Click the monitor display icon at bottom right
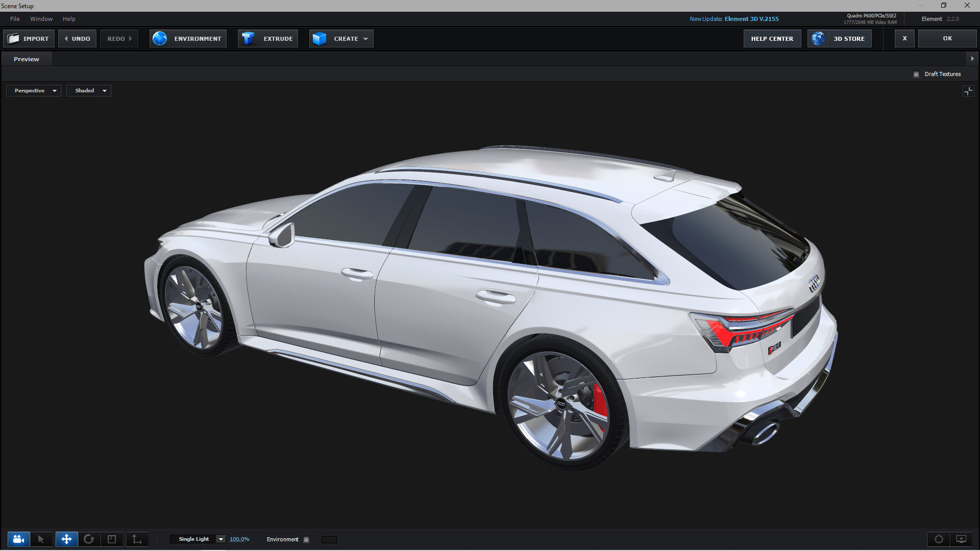Screen dimensions: 980x551 (961, 539)
